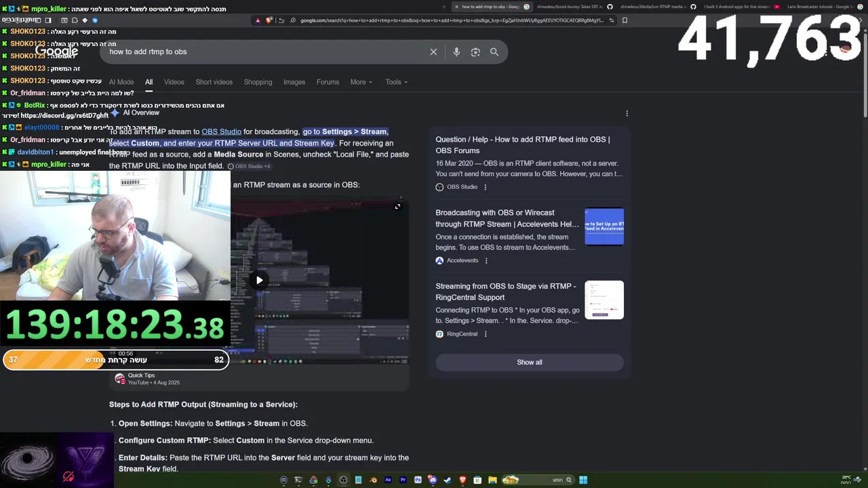
Task: Open Brave browser from the taskbar
Action: pyautogui.click(x=463, y=480)
